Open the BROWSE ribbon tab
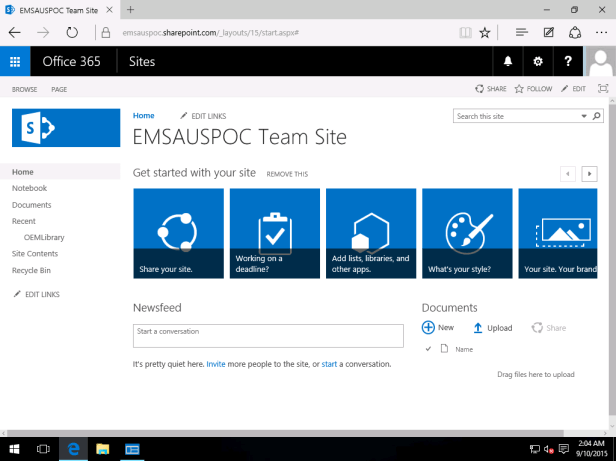The width and height of the screenshot is (616, 461). [24, 89]
